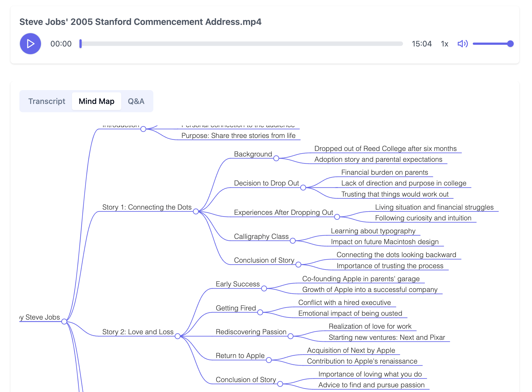Click 'Lack of direction and purpose in college'
The width and height of the screenshot is (532, 392).
(404, 183)
